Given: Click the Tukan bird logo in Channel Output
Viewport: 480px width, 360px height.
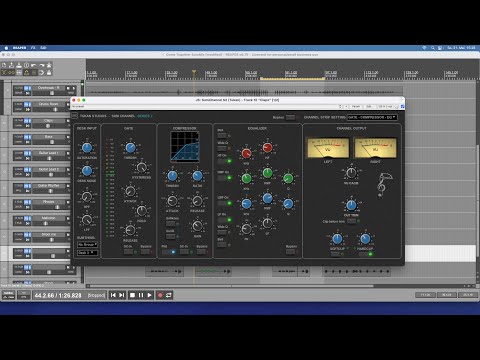Looking at the screenshot, I should pos(384,184).
